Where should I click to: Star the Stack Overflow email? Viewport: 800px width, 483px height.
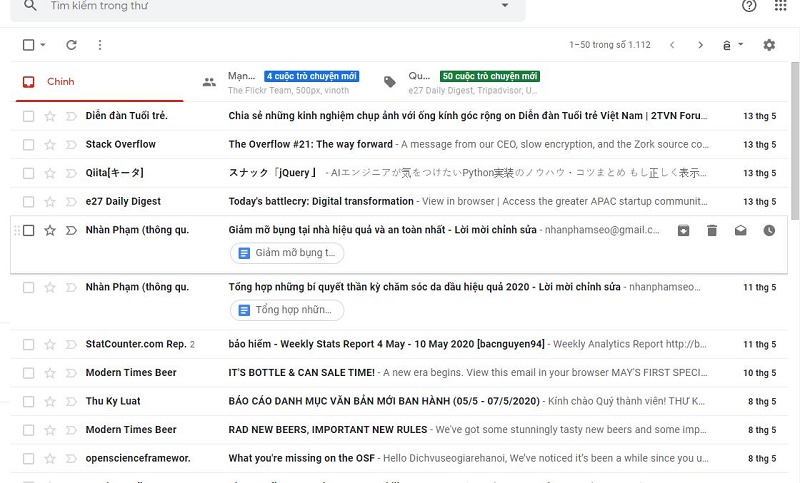tap(49, 145)
